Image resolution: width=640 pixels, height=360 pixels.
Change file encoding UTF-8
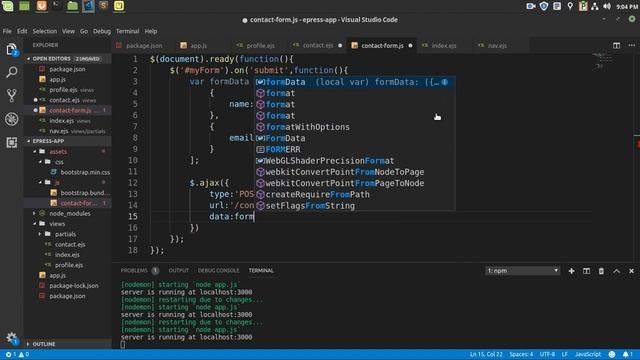click(547, 354)
